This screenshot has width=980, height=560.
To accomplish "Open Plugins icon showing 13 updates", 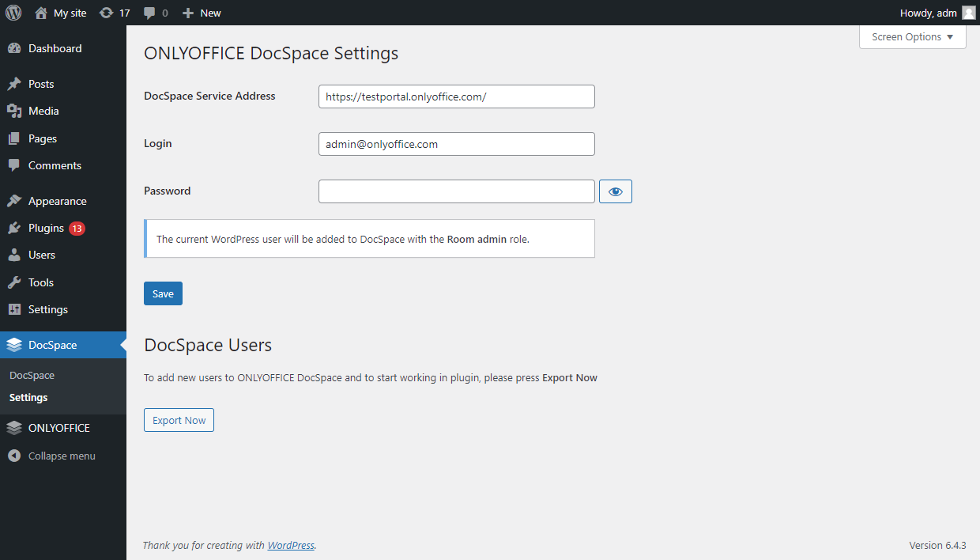I will pos(17,228).
